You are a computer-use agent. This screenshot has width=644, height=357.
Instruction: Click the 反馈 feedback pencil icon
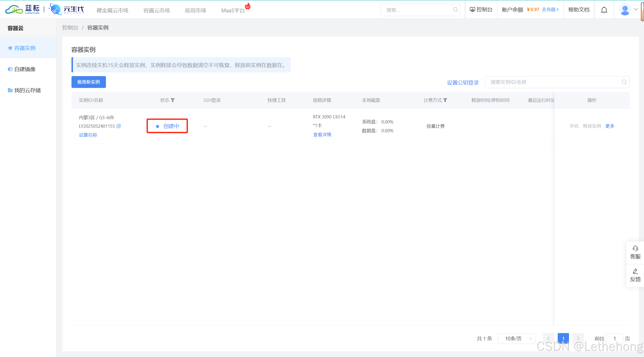[635, 271]
